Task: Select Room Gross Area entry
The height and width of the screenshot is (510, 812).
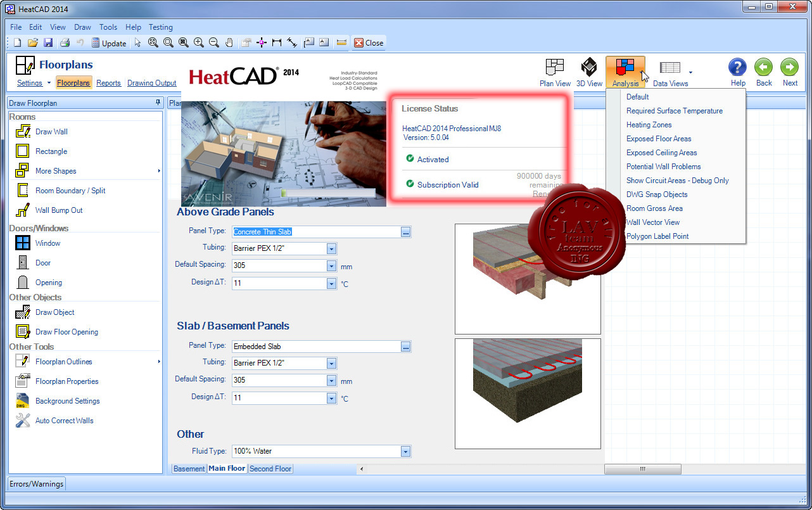Action: click(x=655, y=208)
